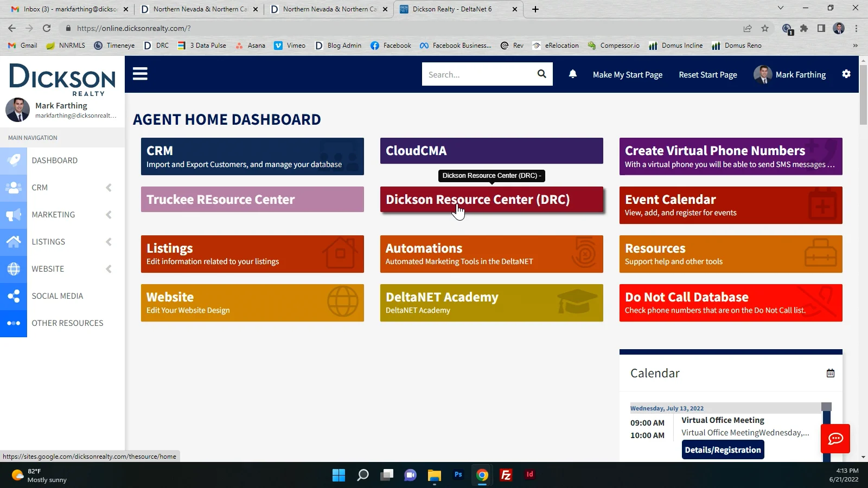Screen dimensions: 868x488
Task: Expand the Marketing sidebar submenu arrow
Action: pyautogui.click(x=108, y=215)
